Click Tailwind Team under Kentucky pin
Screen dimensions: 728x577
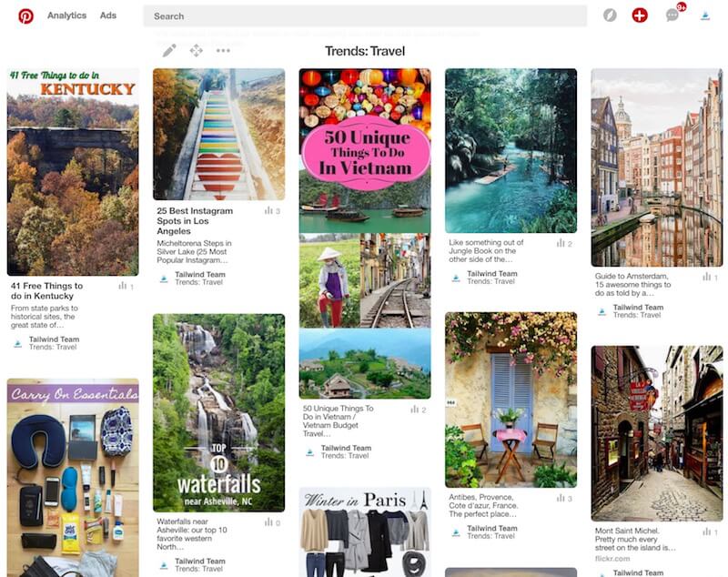(x=54, y=339)
